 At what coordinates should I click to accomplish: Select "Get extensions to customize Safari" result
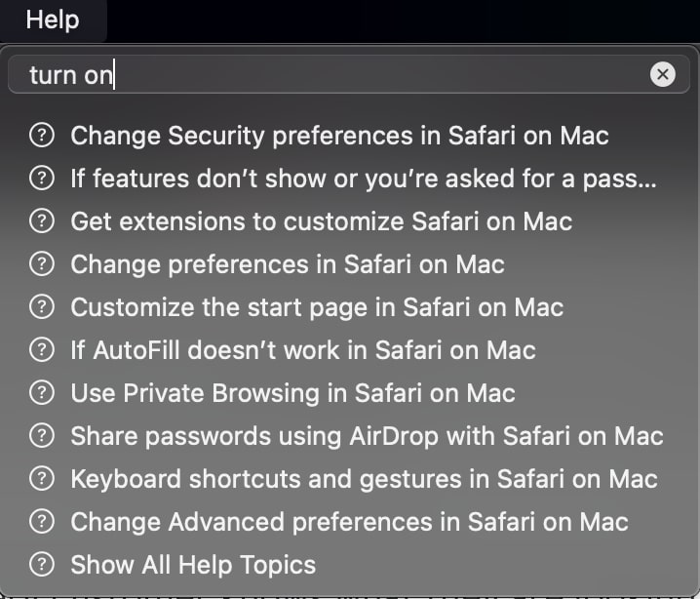(x=321, y=221)
